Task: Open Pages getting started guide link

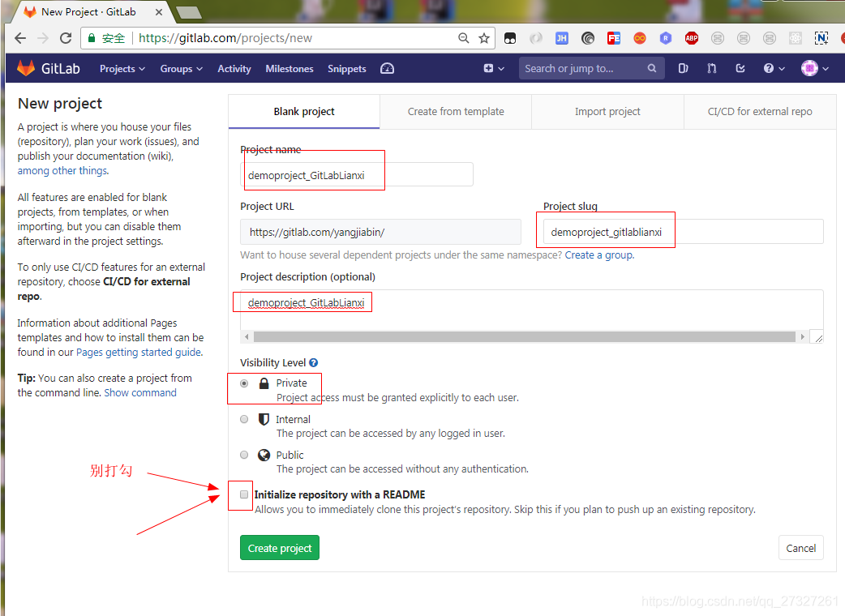Action: [x=139, y=352]
